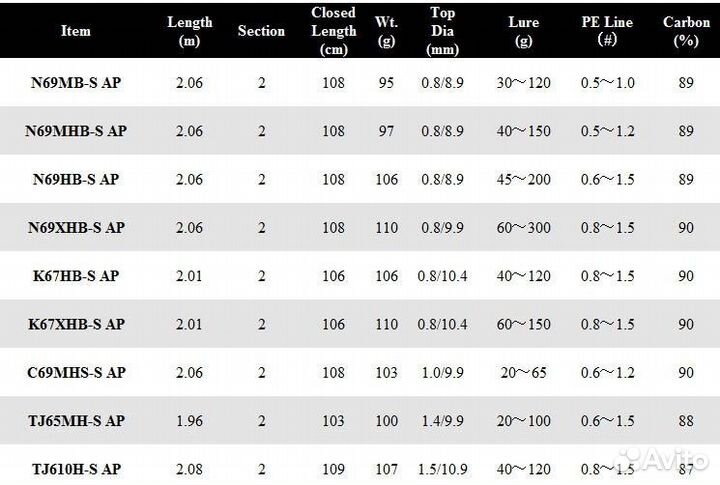Select the N69XHB-S AP item cell
Viewport: 720px width, 485px height.
pos(76,228)
